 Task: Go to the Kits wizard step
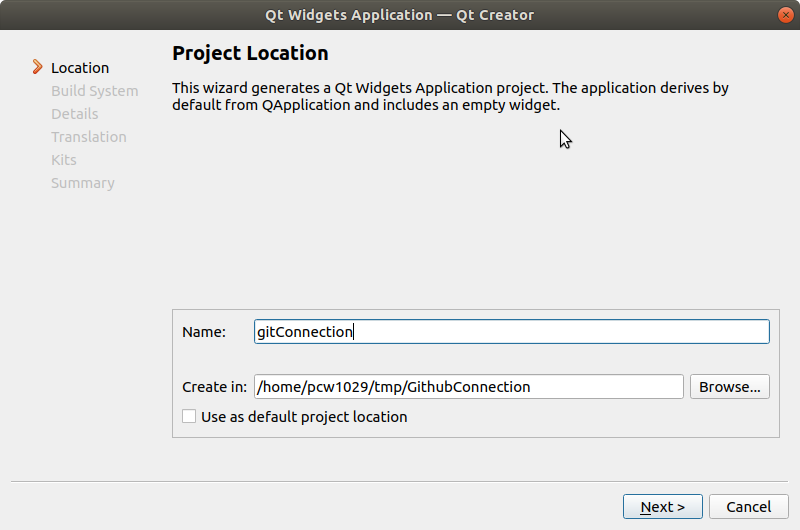coord(63,160)
